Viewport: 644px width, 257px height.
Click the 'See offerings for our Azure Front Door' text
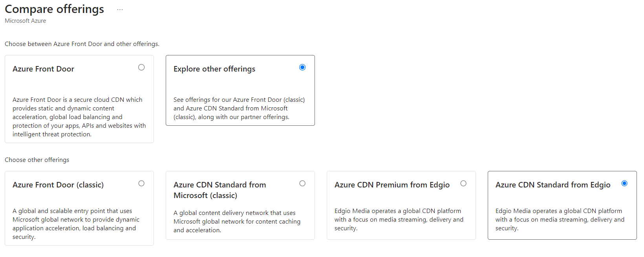(239, 108)
